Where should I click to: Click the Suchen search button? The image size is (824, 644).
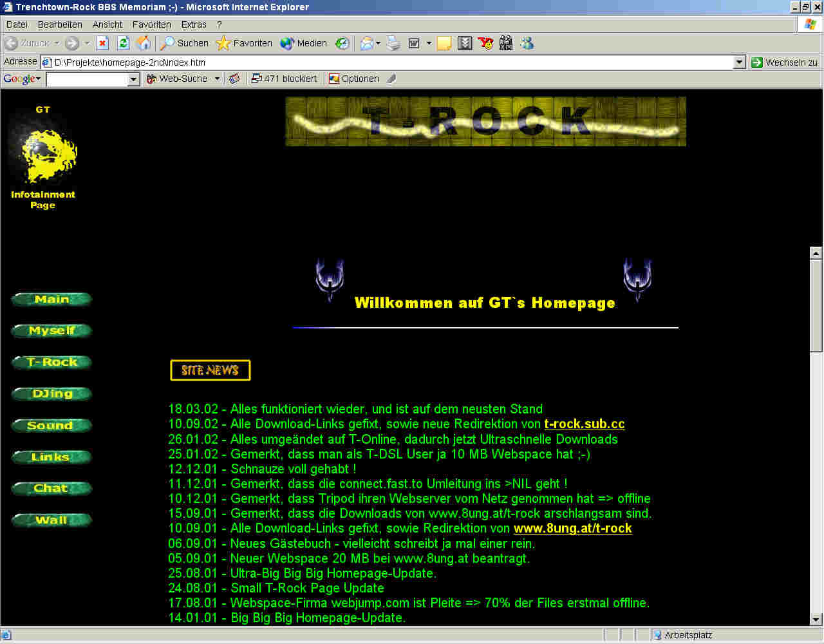pyautogui.click(x=185, y=43)
